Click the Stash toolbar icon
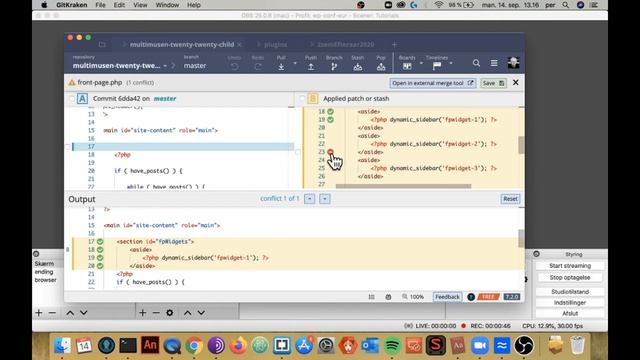Screen dimensions: 640x360 click(358, 67)
